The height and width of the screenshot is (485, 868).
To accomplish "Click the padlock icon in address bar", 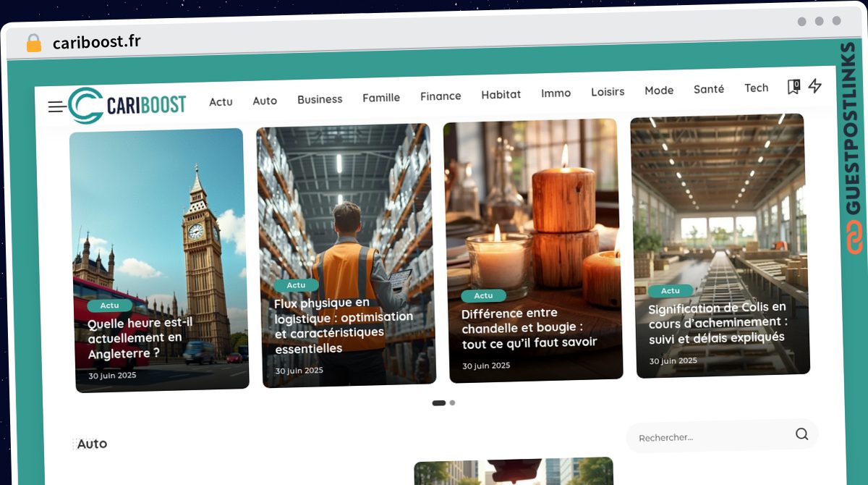I will pos(33,43).
